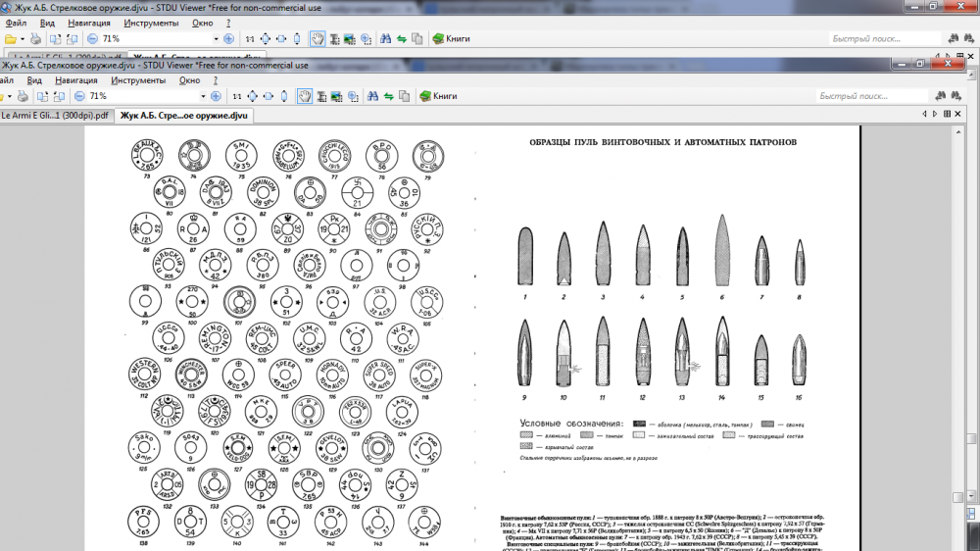Toggle the select image tool in front window
980x551 pixels.
point(336,97)
